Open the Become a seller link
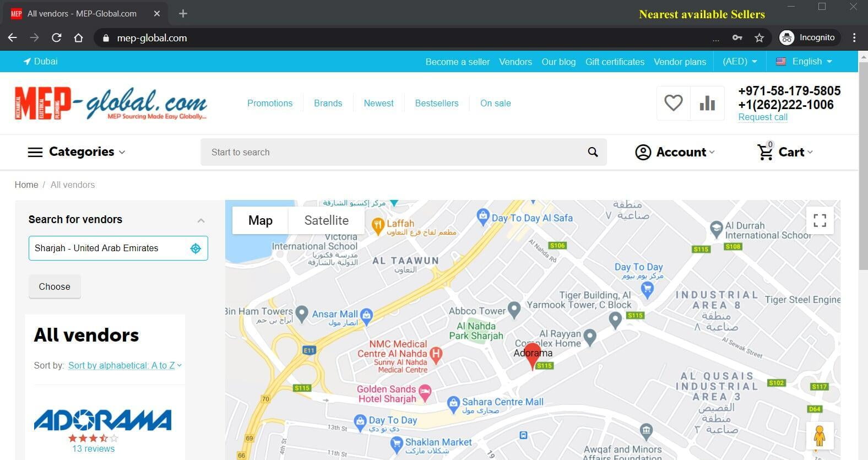Image resolution: width=868 pixels, height=460 pixels. [x=457, y=62]
